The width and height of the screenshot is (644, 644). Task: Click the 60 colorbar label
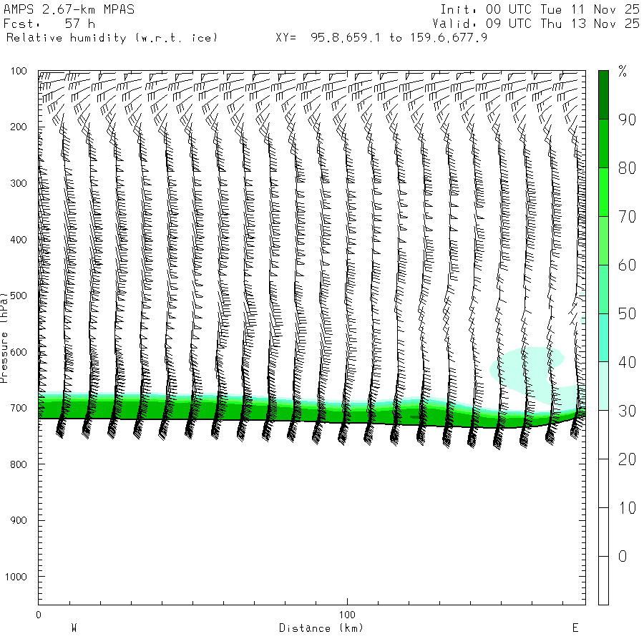627,265
